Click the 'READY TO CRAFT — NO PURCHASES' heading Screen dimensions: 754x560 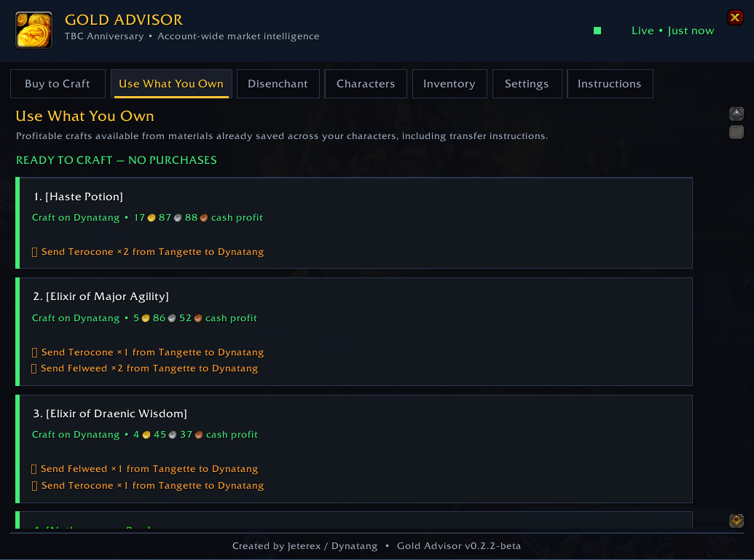coord(117,160)
